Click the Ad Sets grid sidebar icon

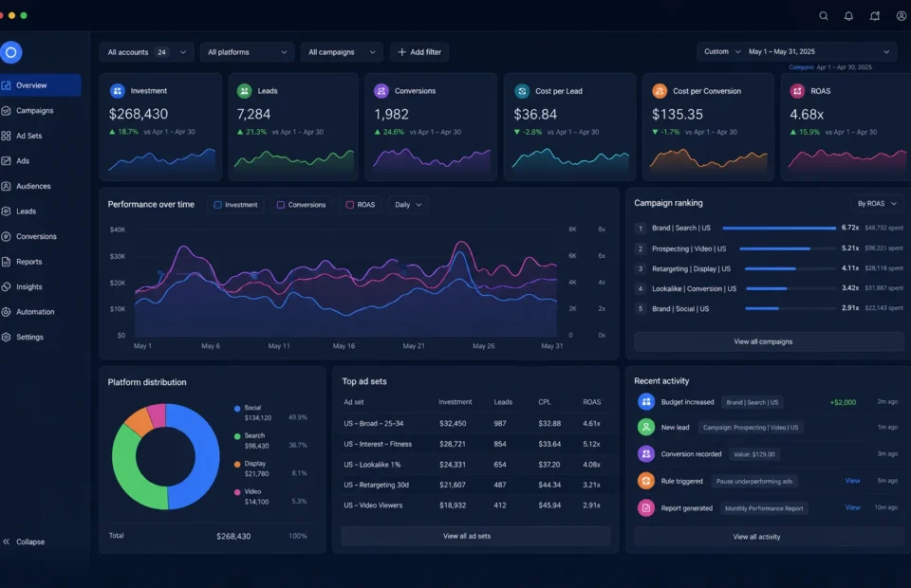click(x=6, y=136)
